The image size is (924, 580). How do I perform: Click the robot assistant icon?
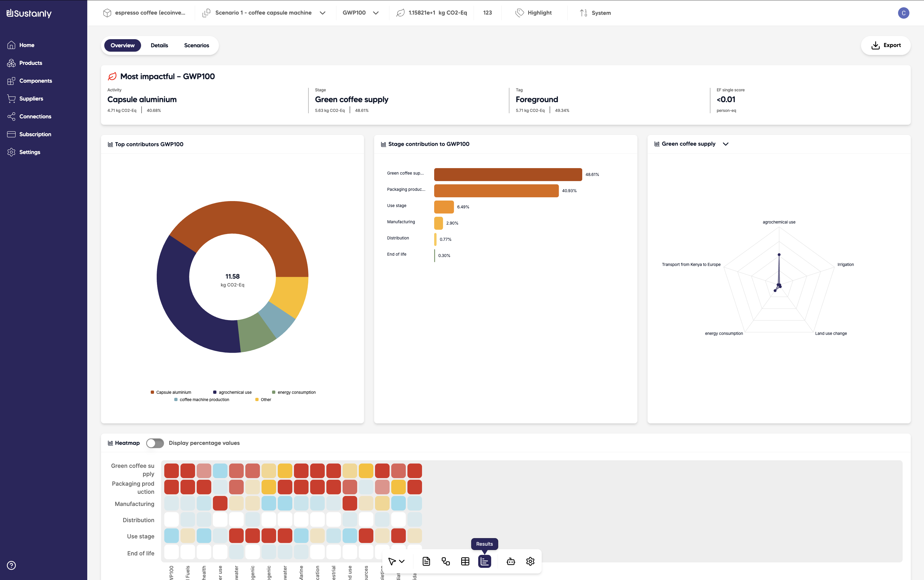click(x=511, y=561)
